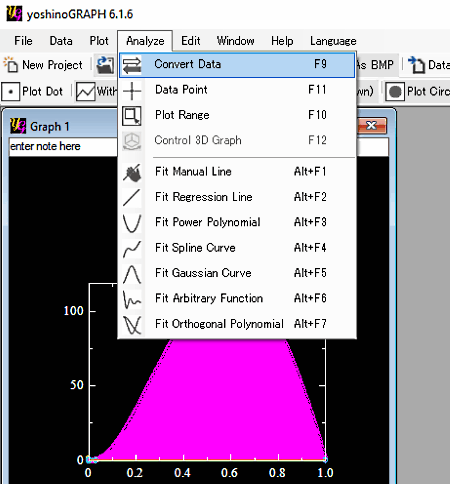Pick Fit Gaussian Curve entry
Image resolution: width=450 pixels, height=484 pixels.
pyautogui.click(x=237, y=274)
